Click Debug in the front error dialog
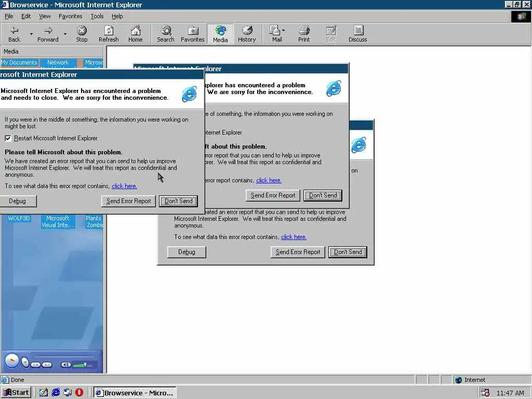 [x=17, y=201]
